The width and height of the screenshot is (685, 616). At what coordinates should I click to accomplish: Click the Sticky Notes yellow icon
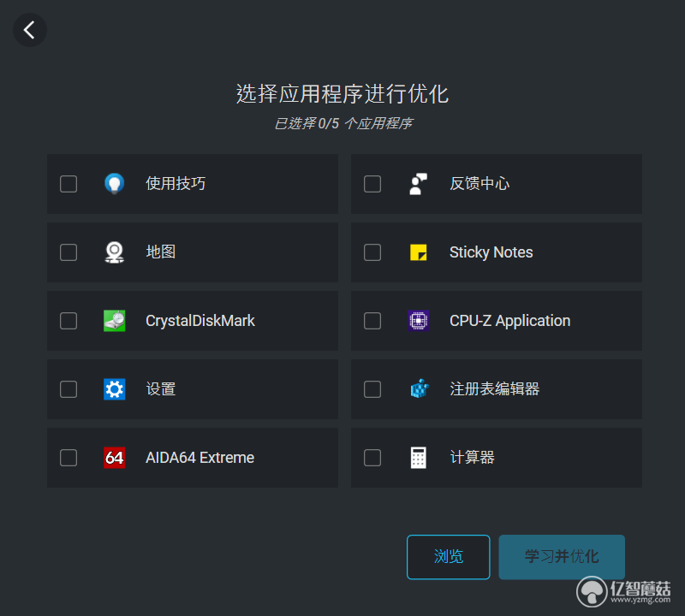coord(419,252)
